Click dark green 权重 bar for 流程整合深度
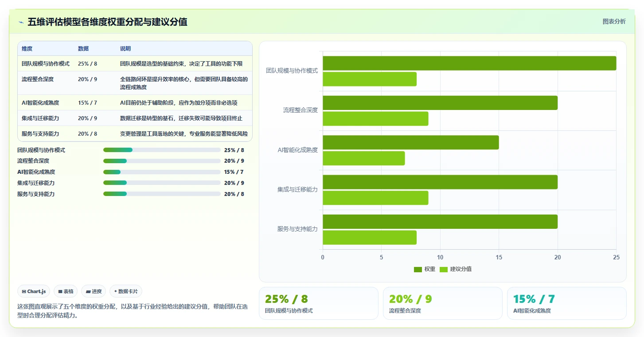Screen dimensions: 644x337 point(440,102)
